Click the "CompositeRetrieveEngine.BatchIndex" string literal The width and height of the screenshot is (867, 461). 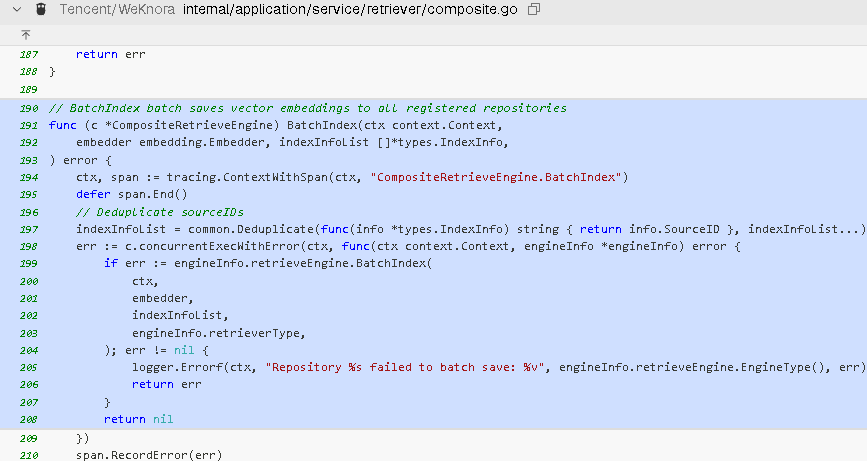(x=498, y=177)
